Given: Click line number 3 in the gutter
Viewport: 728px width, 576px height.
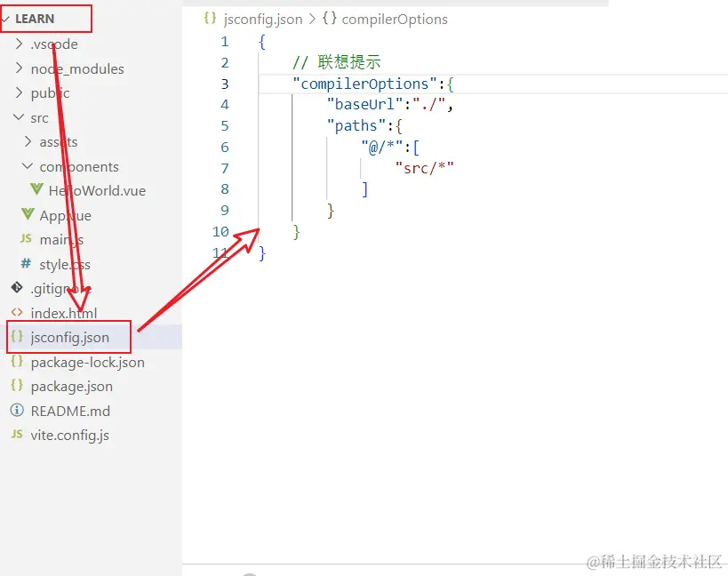Looking at the screenshot, I should coord(225,84).
